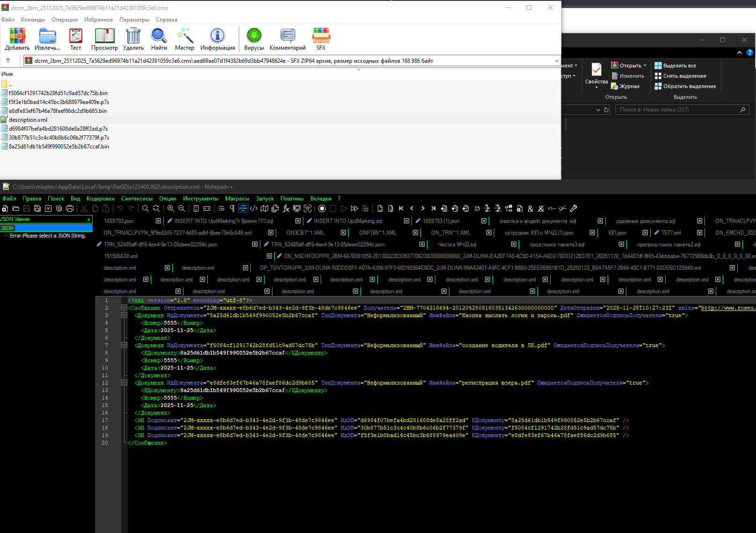The width and height of the screenshot is (756, 533).
Task: Open Find and Replace in Notepad++ toolbar
Action: (x=156, y=208)
